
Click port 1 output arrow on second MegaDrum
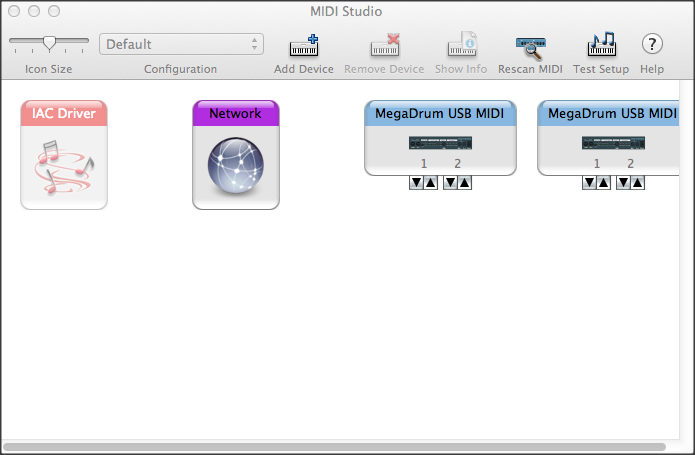pos(589,182)
